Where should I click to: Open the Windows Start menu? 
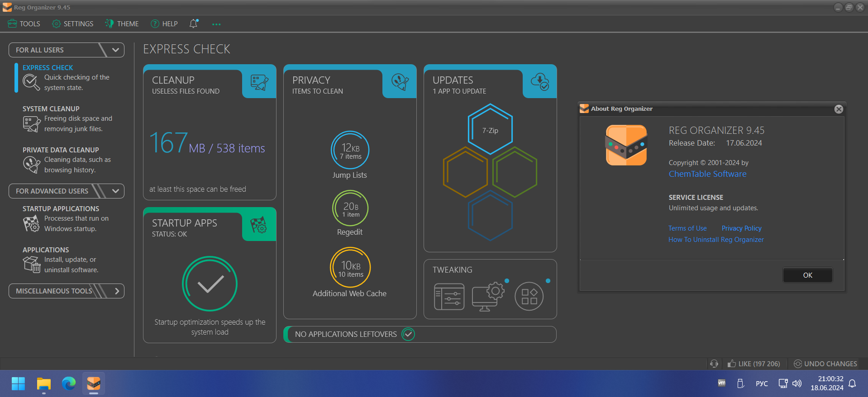click(x=18, y=384)
